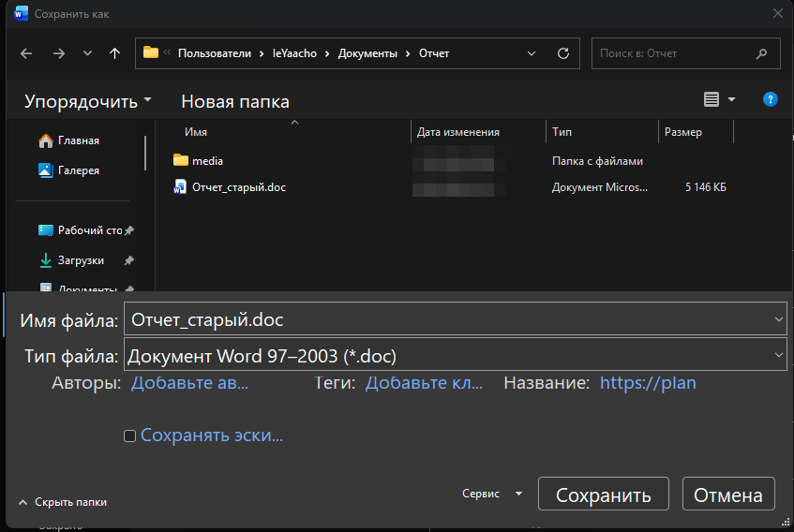Open recent locations chevron next to arrows
This screenshot has width=794, height=532.
(x=87, y=53)
